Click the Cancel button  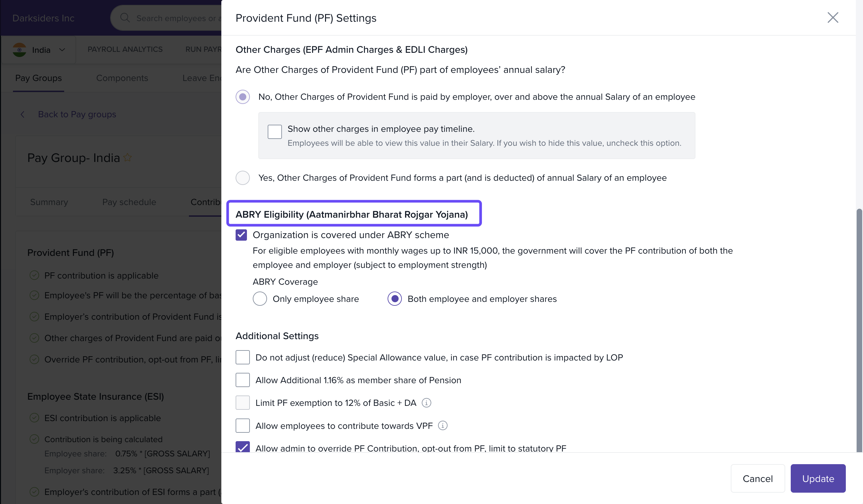(758, 478)
